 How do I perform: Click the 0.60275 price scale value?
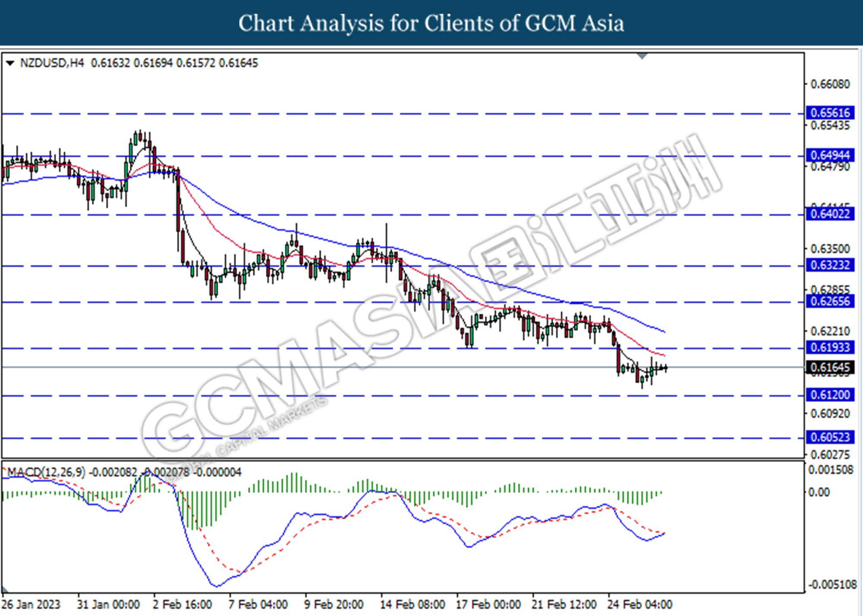[830, 455]
